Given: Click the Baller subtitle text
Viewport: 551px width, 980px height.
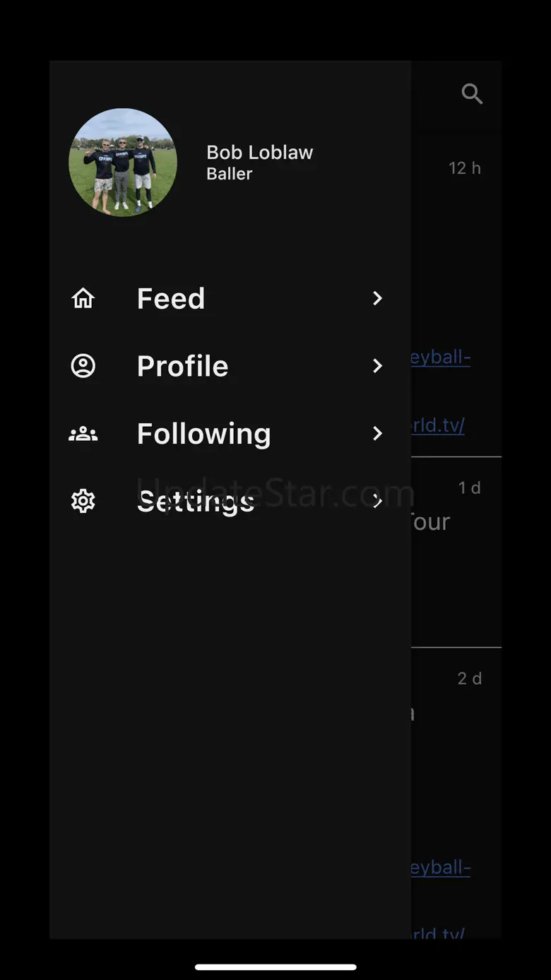Looking at the screenshot, I should tap(229, 174).
